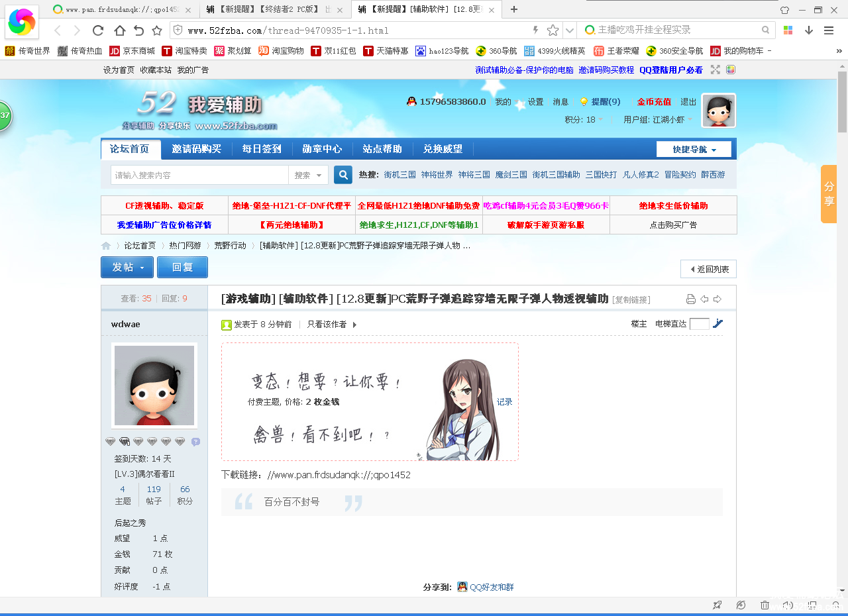The height and width of the screenshot is (616, 848).
Task: Open the 邀请码购买 navigation tab
Action: 197,149
